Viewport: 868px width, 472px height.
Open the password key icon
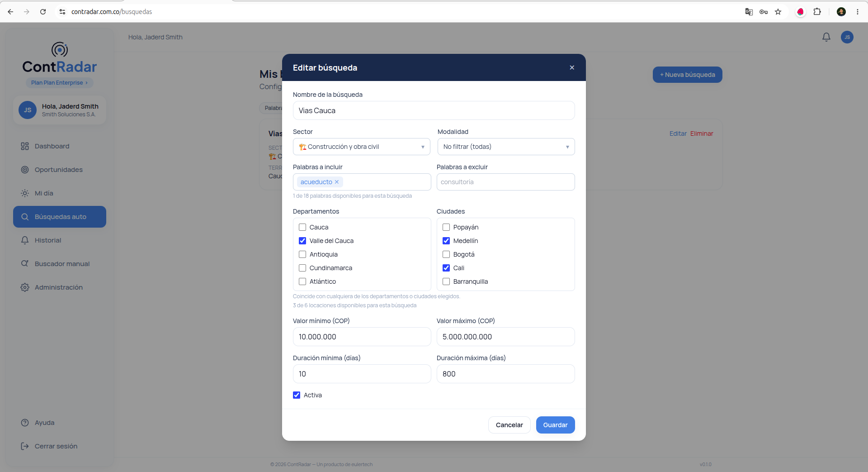[x=764, y=12]
